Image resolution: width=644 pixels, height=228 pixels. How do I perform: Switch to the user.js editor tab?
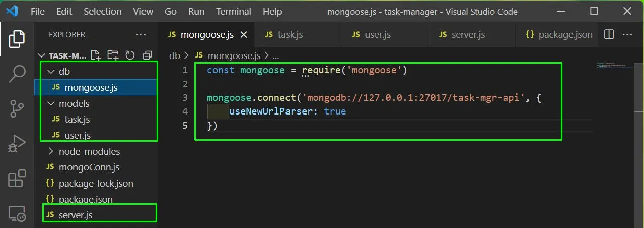[385, 35]
